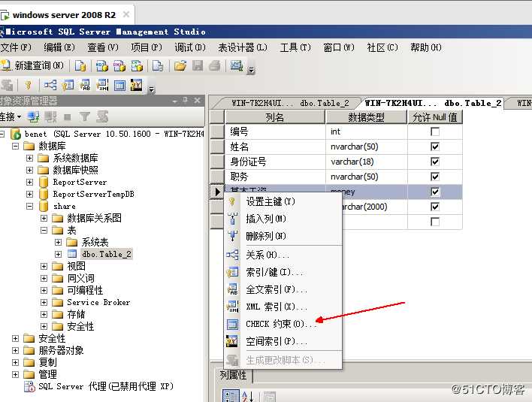Close the Object Explorer panel

point(198,101)
